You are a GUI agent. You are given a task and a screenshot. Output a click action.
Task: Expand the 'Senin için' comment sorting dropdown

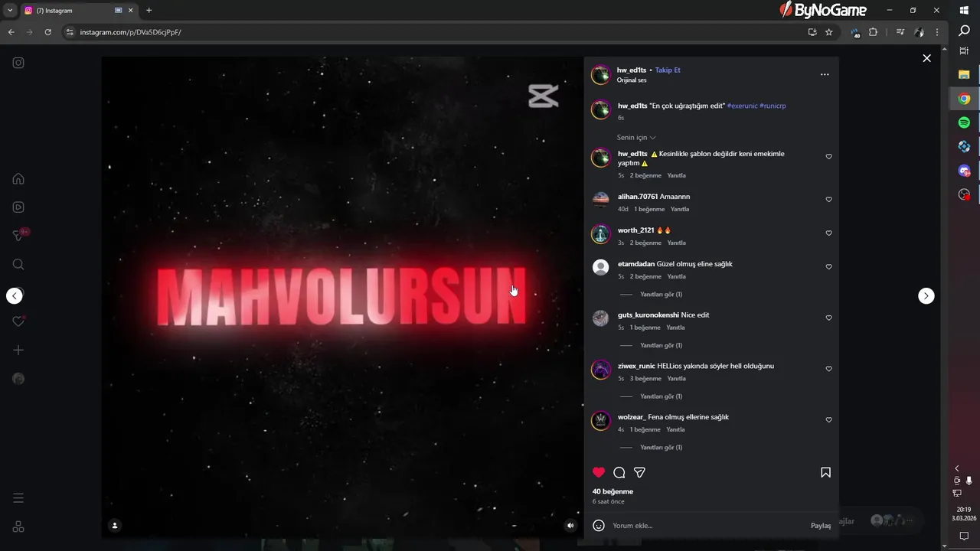pos(636,138)
